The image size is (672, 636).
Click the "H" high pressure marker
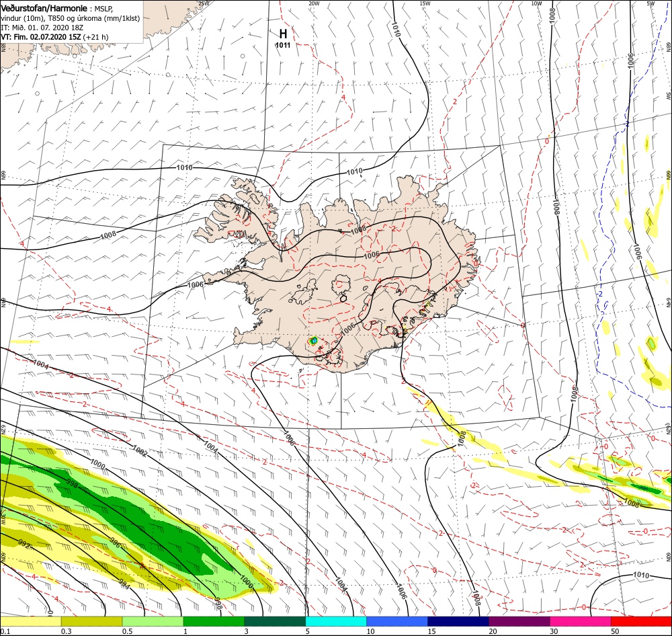pyautogui.click(x=283, y=34)
